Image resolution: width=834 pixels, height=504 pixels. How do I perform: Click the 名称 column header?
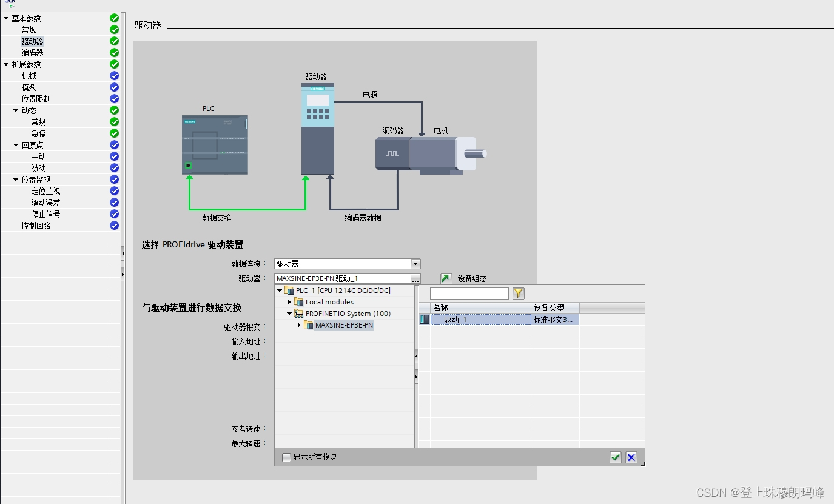tap(481, 308)
